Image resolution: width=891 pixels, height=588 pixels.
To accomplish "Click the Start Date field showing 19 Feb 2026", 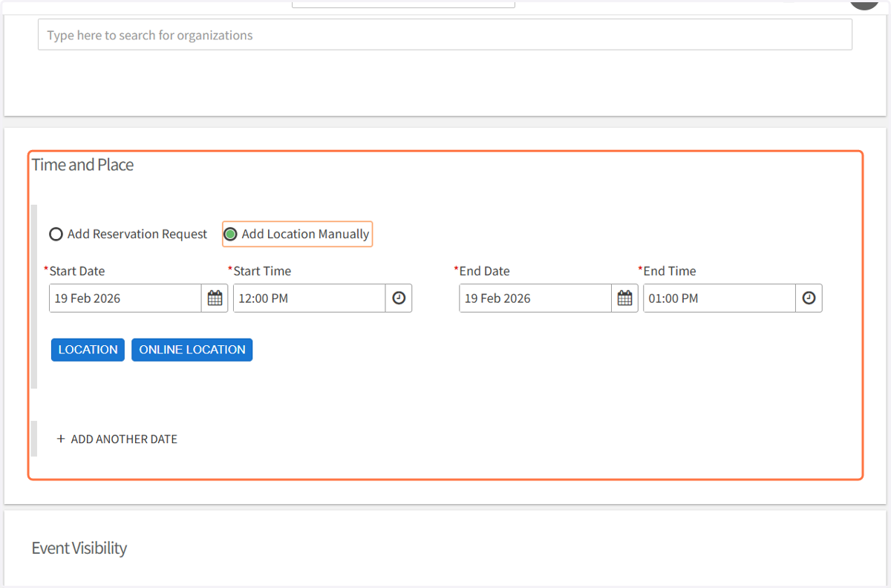I will [x=125, y=298].
